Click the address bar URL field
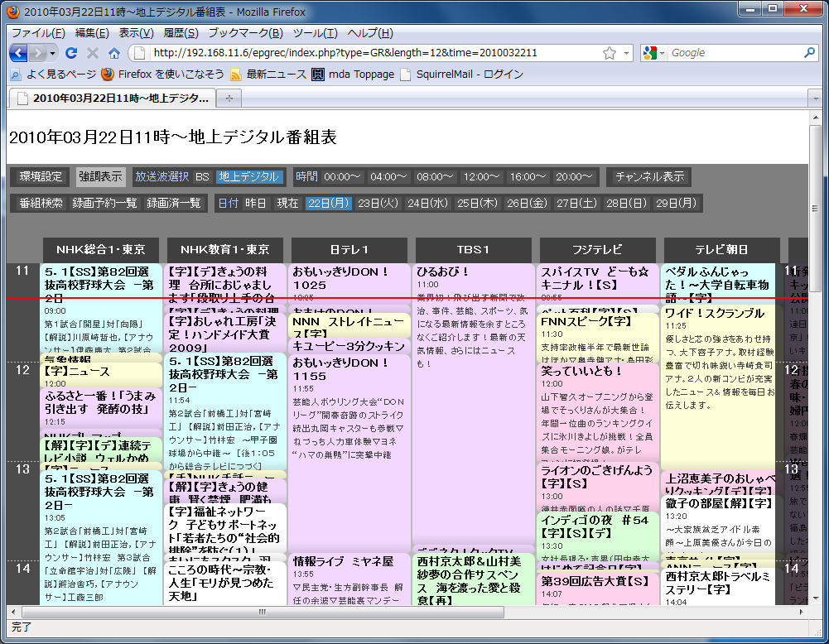This screenshot has height=644, width=829. (x=375, y=53)
